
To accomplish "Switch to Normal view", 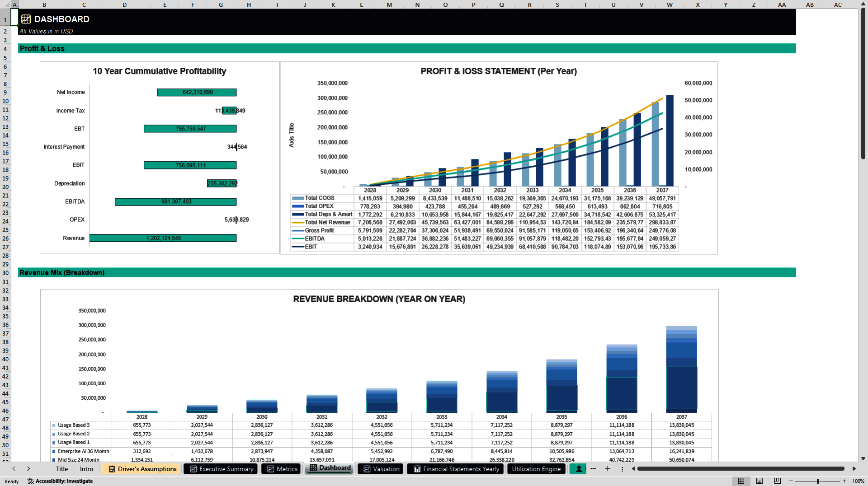I will [741, 481].
